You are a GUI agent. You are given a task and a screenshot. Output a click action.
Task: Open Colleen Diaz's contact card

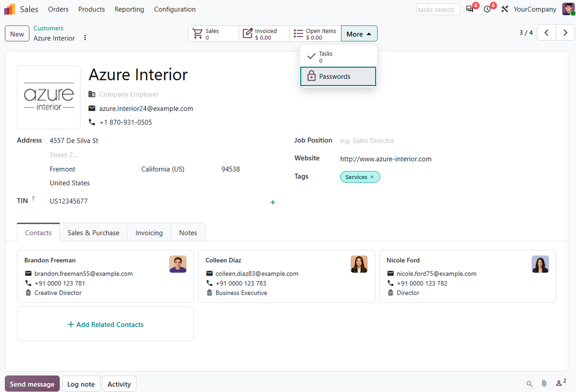coord(286,276)
